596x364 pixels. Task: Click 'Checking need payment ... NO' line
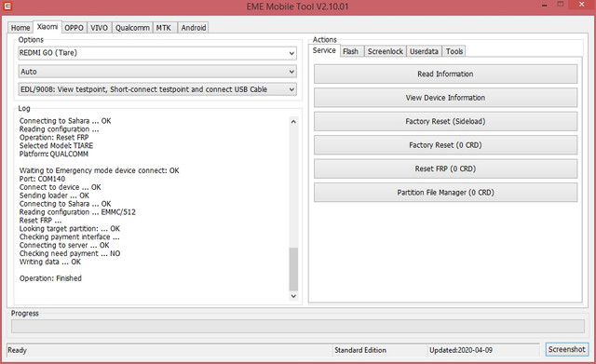tap(70, 253)
